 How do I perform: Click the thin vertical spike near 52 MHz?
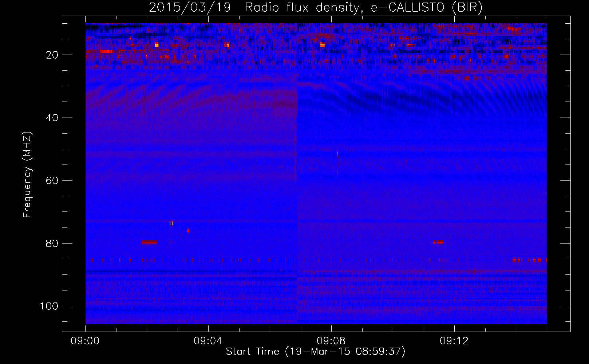(x=337, y=154)
